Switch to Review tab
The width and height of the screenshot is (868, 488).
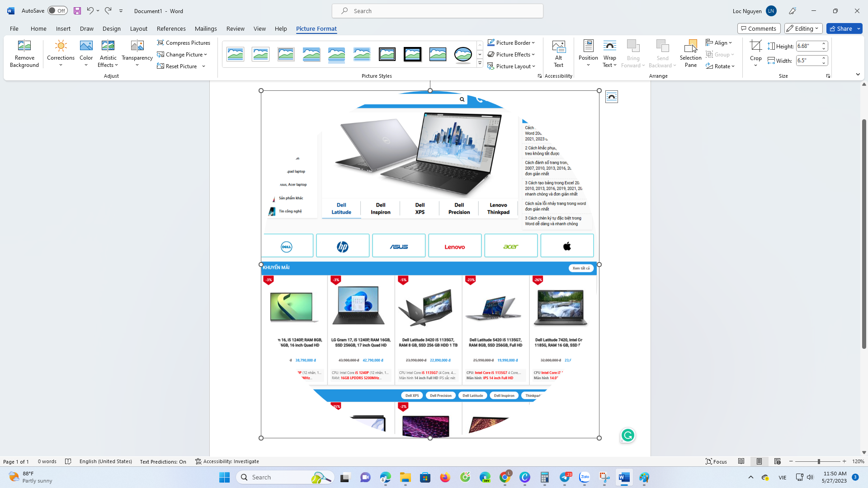(x=235, y=28)
